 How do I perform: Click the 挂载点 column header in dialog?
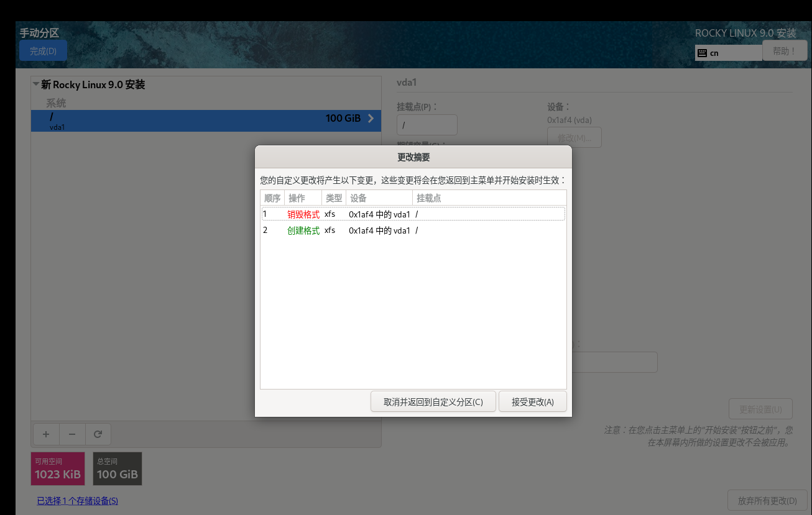coord(489,198)
